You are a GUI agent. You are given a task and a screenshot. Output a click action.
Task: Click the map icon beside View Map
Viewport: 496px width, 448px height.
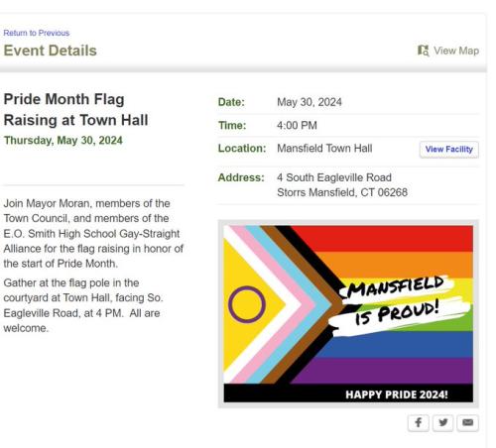coord(423,51)
